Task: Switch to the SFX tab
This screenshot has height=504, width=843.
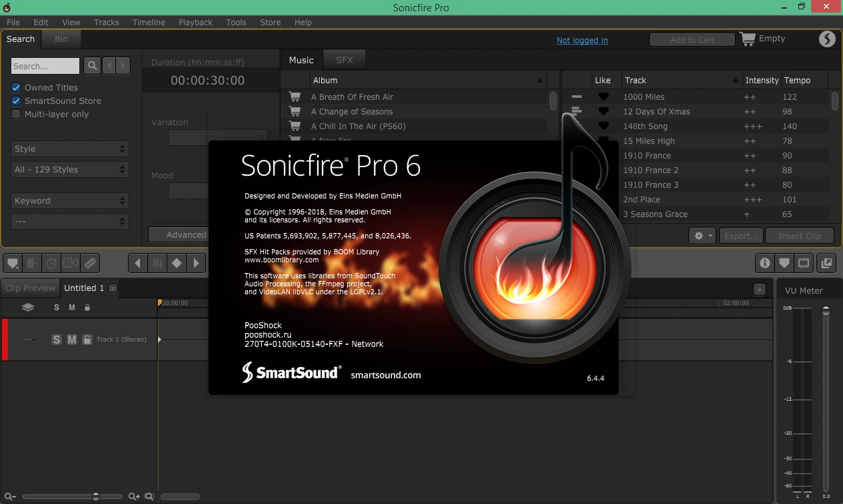Action: point(345,60)
